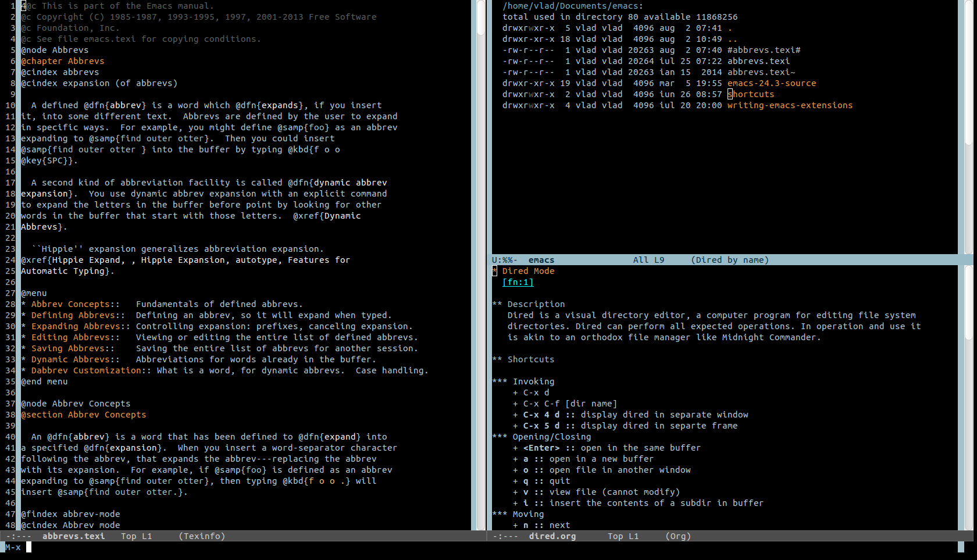Focus the M-x minibuffer prompt
Image resolution: width=977 pixels, height=560 pixels.
click(13, 547)
